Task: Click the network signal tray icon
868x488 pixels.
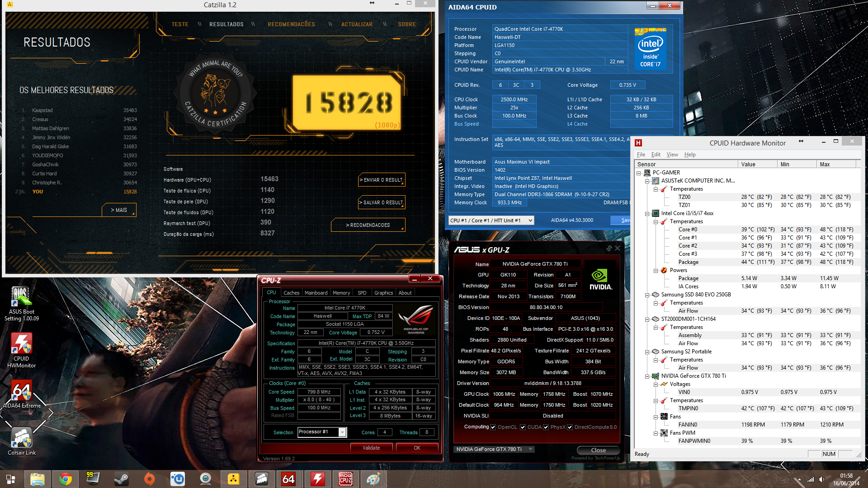Action: pos(810,479)
